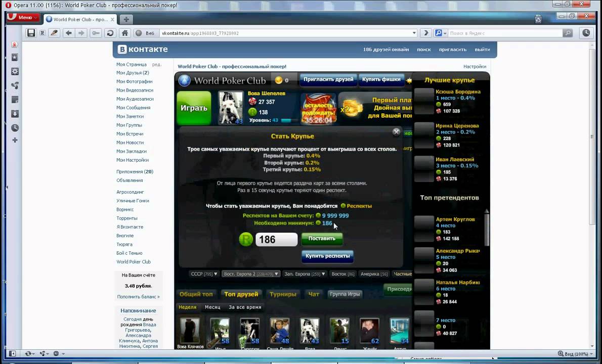Click the Yandex search magnifier button
602x364 pixels.
[x=568, y=33]
